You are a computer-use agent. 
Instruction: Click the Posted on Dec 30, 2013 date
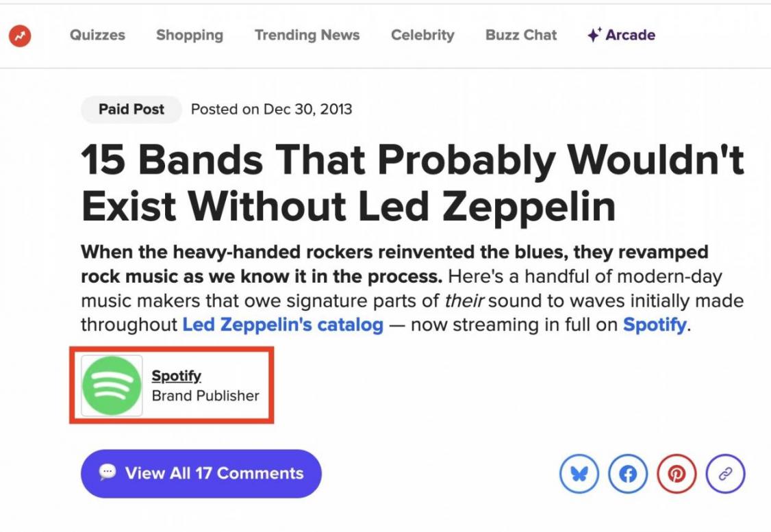[271, 109]
